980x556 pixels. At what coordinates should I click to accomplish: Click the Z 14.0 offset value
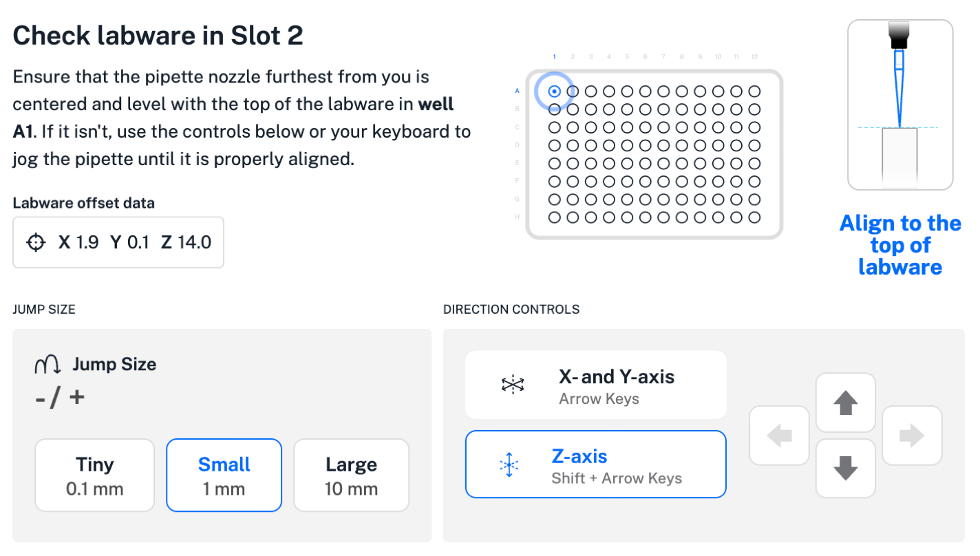[x=187, y=242]
